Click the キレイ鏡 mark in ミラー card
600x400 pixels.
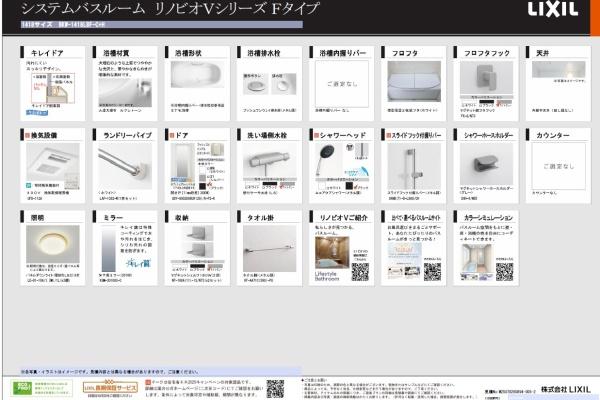(x=138, y=263)
